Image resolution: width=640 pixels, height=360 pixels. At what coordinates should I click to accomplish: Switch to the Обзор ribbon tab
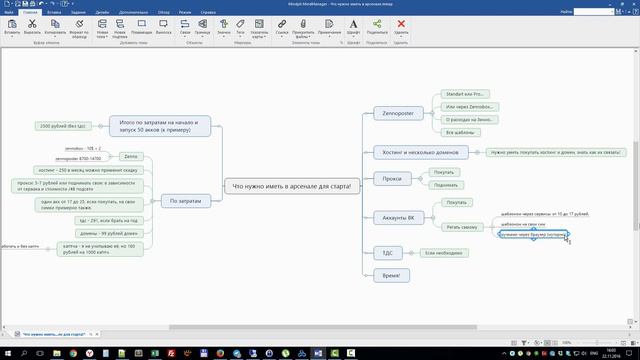tap(163, 12)
